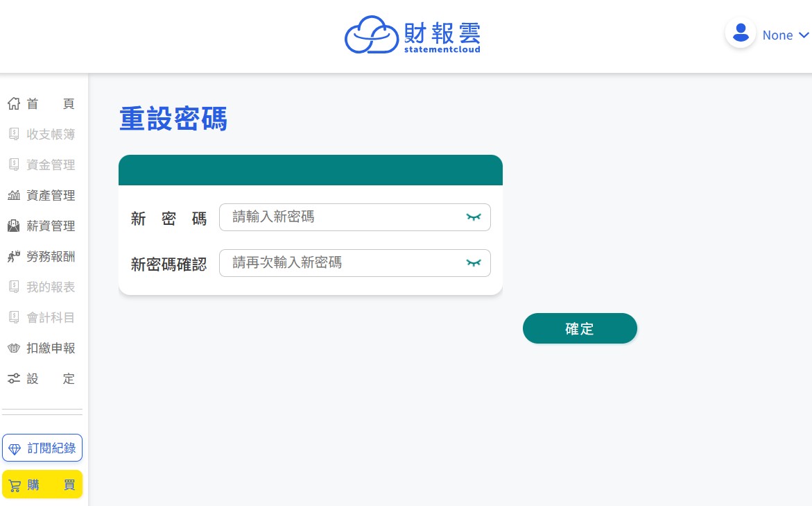Click the yellow 購買 button
The width and height of the screenshot is (812, 506).
click(x=42, y=484)
